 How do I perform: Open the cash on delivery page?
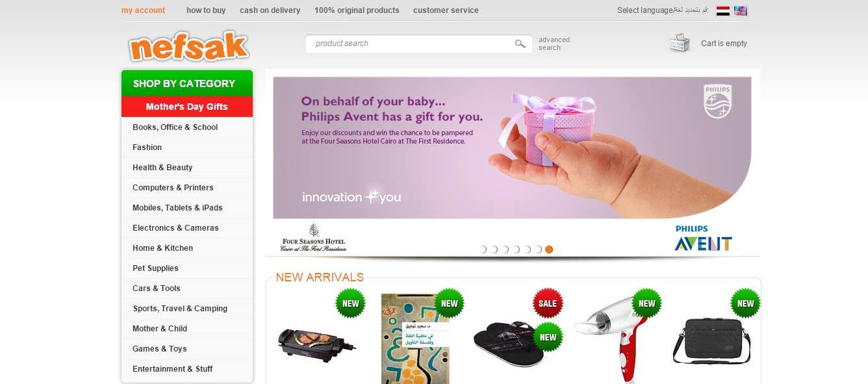pos(270,10)
